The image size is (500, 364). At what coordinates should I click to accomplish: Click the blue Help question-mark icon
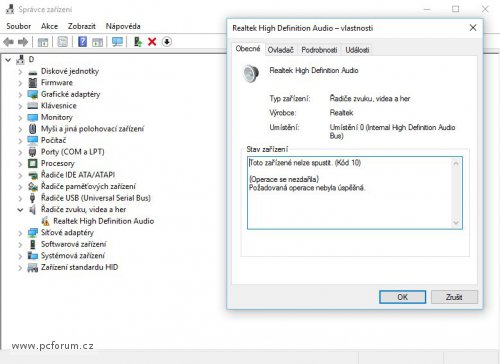point(82,42)
